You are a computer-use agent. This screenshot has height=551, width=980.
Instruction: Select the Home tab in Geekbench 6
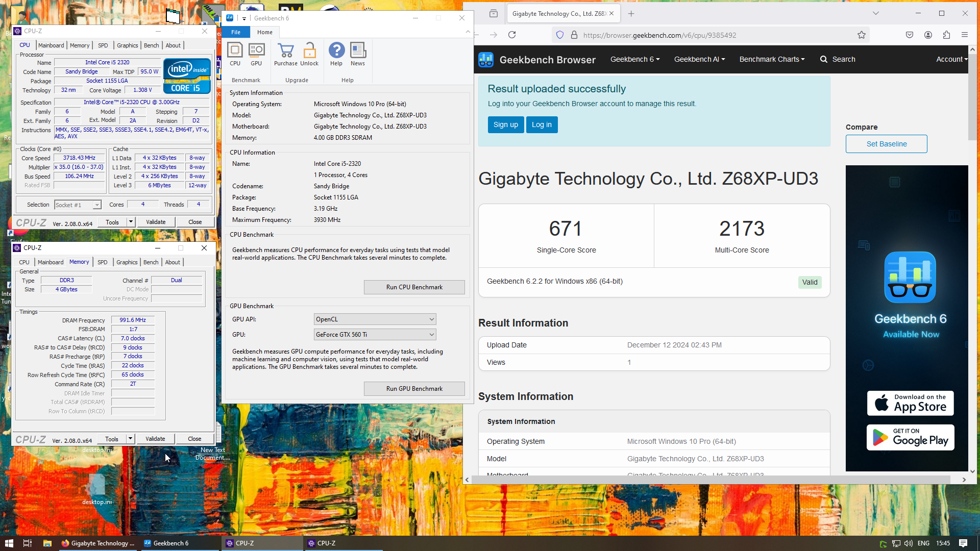coord(264,32)
